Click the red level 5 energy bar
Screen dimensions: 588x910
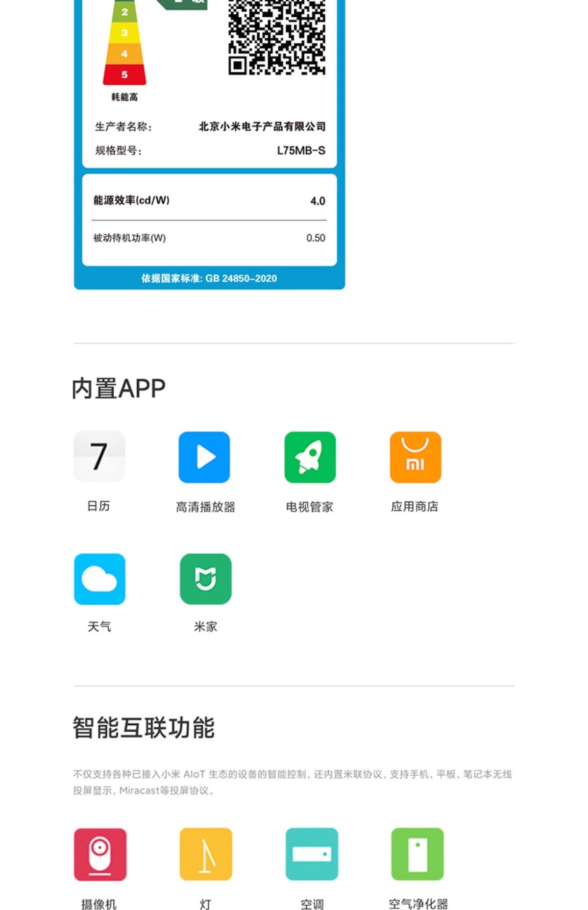124,74
